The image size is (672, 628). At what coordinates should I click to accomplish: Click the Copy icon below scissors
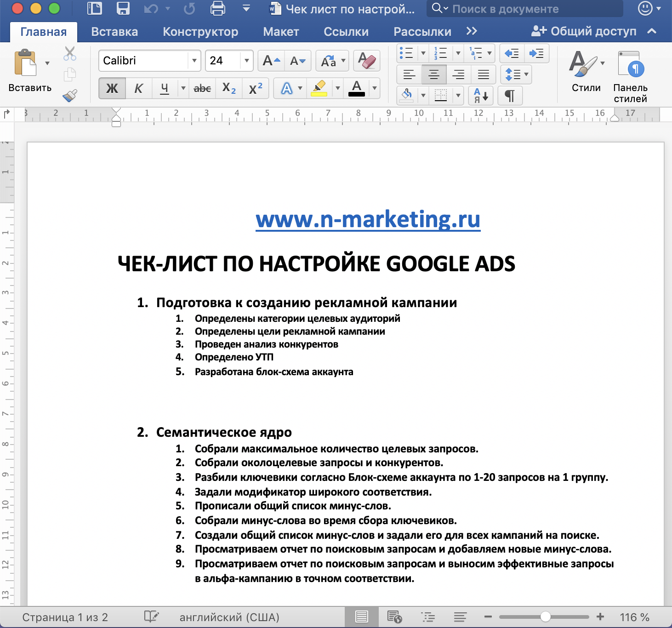coord(70,74)
